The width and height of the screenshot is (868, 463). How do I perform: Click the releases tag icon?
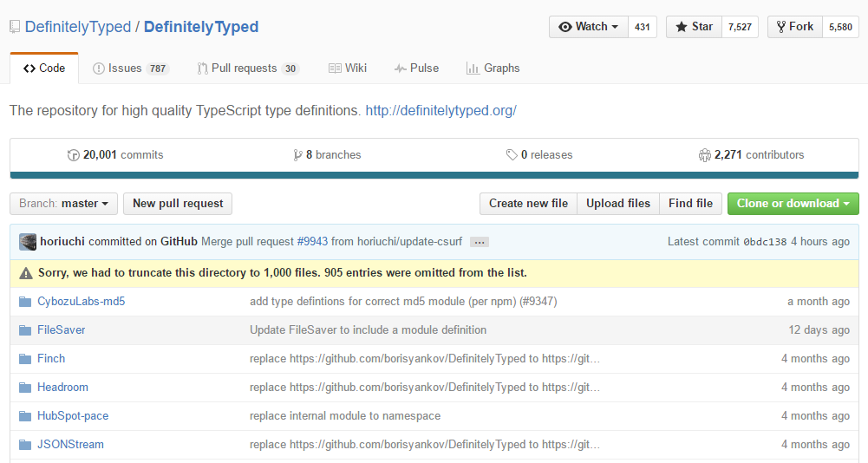[512, 155]
